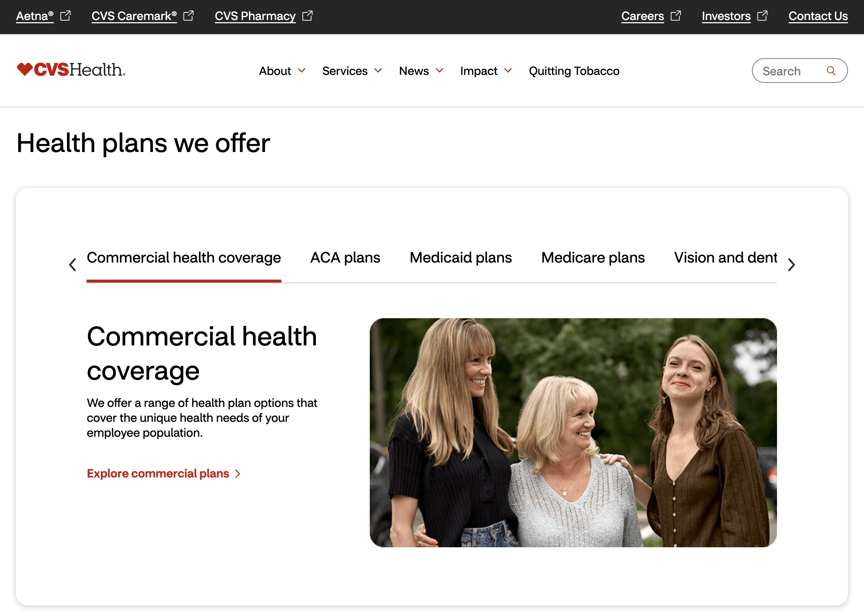Click the magnifying glass search icon
Viewport: 864px width, 616px height.
(831, 71)
